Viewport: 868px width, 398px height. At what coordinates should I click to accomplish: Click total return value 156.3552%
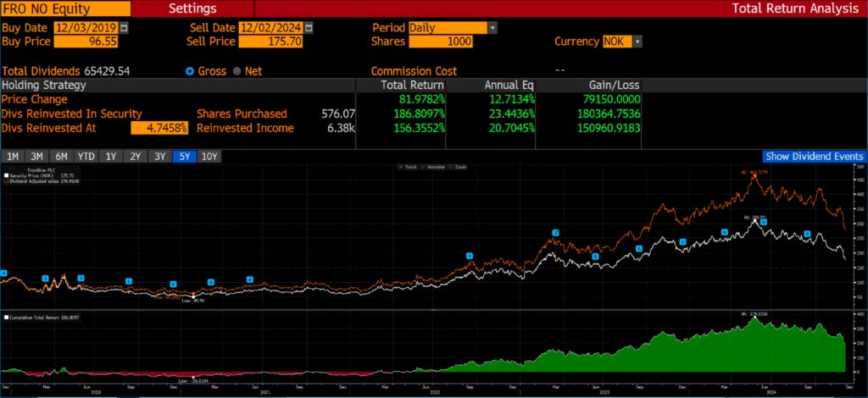click(x=419, y=128)
